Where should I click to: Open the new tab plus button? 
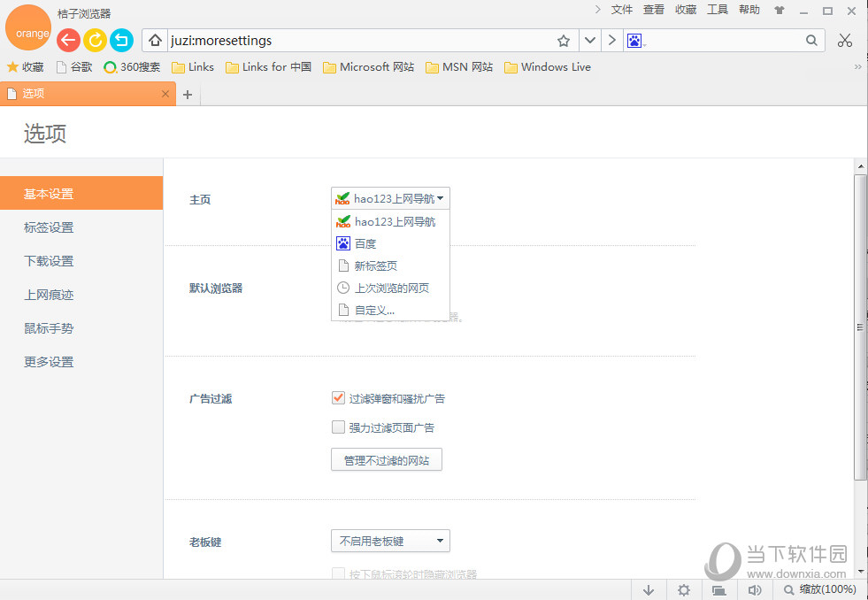point(188,95)
